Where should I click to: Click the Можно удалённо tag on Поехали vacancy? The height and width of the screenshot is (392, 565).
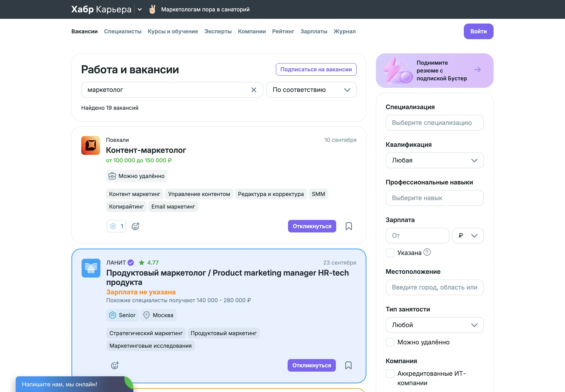(x=137, y=176)
